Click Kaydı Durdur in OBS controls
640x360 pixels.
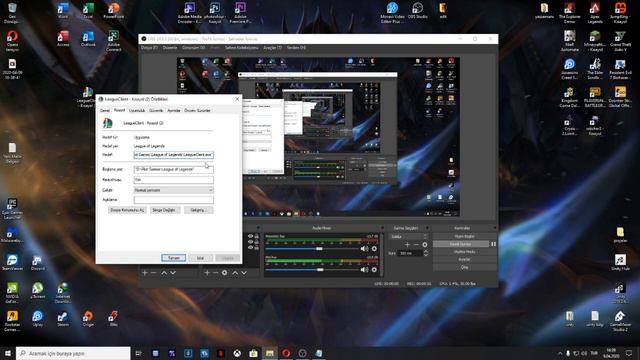[460, 244]
